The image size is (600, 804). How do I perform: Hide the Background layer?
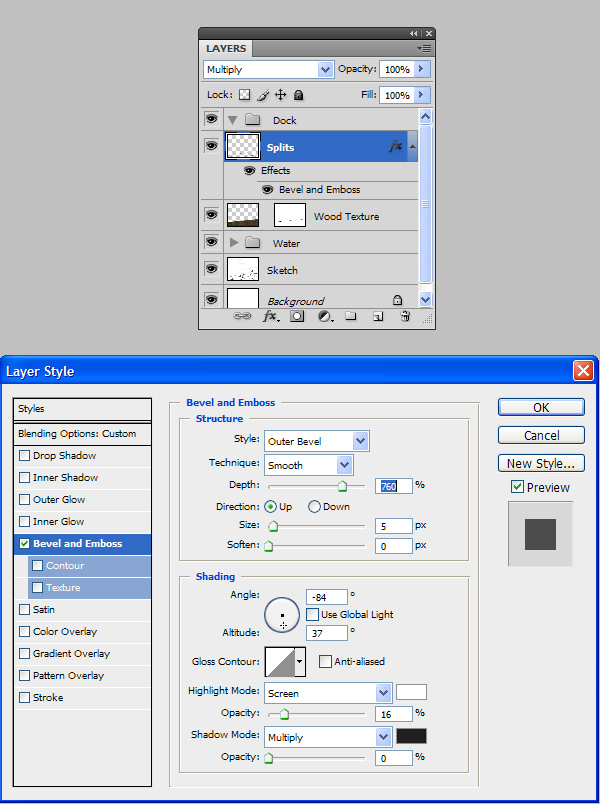(211, 299)
